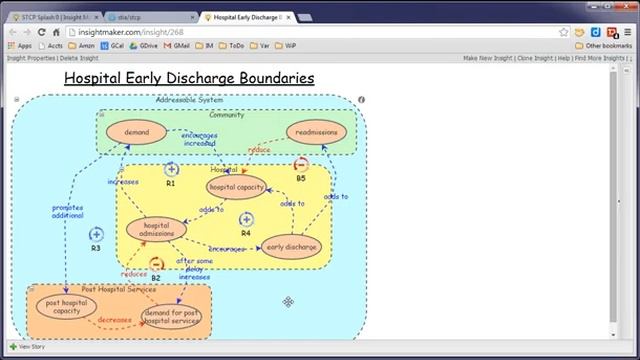Click the R1 reinforcing loop icon
The height and width of the screenshot is (360, 640).
[x=171, y=169]
